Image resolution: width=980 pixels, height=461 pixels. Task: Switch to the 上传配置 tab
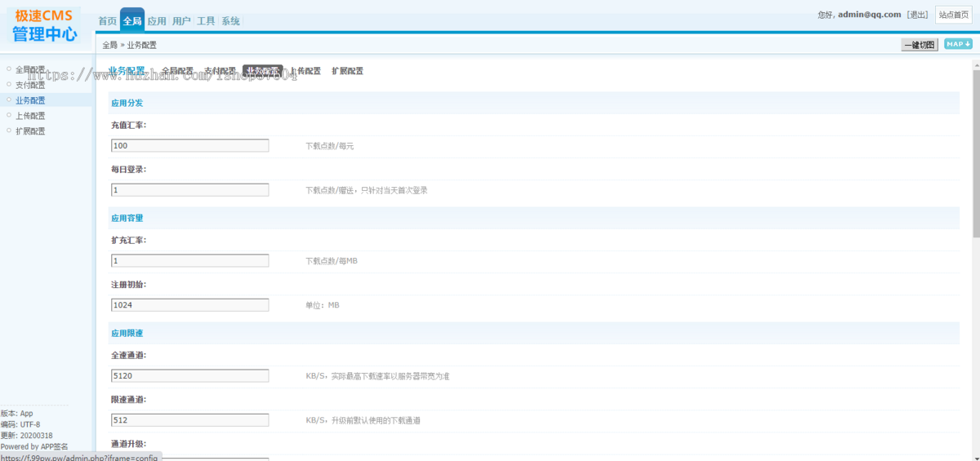[305, 71]
